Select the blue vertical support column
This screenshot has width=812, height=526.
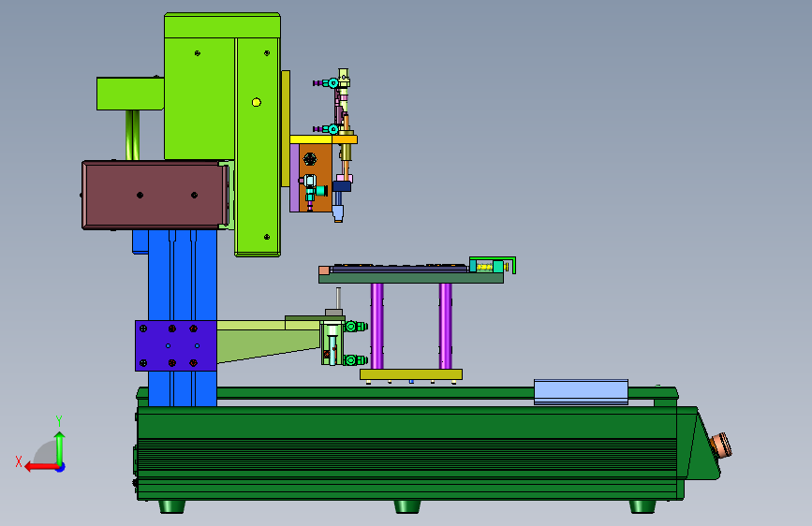coord(183,274)
